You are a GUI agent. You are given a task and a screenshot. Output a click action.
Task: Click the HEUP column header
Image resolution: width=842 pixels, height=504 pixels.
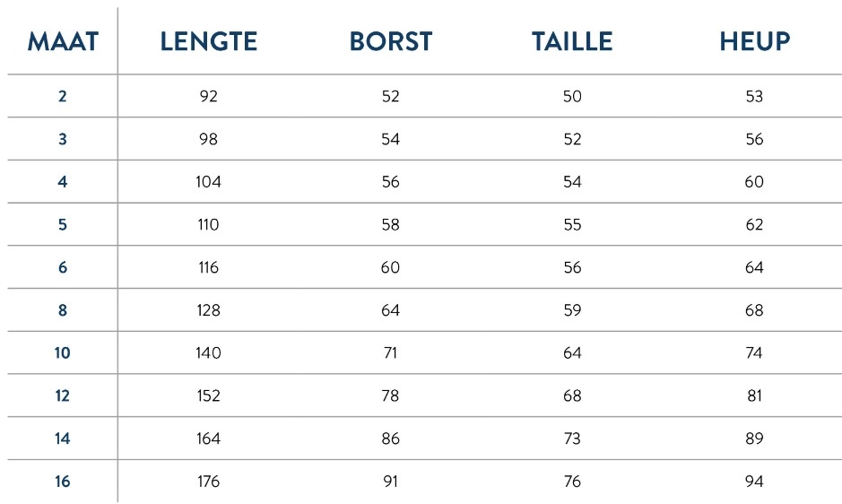(x=754, y=41)
